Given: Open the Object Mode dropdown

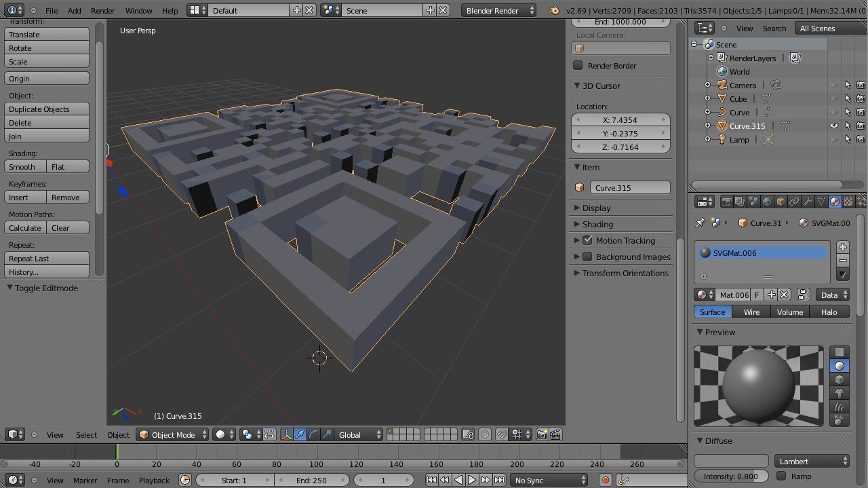Looking at the screenshot, I should click(172, 434).
